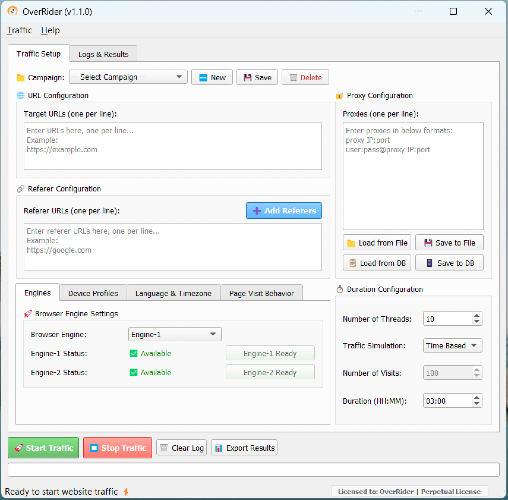Open the Traffic Simulation Time Based dropdown
This screenshot has width=508, height=500.
point(452,346)
